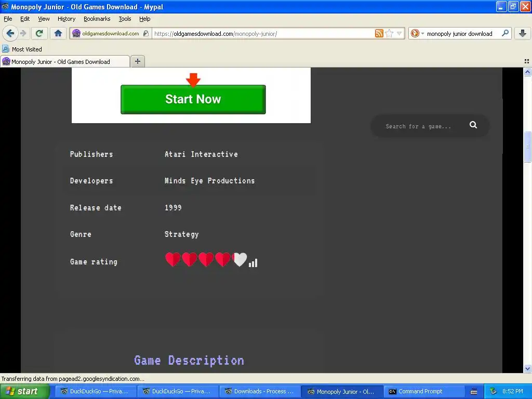Click the keyboard icon in taskbar
The width and height of the screenshot is (532, 399).
[474, 392]
